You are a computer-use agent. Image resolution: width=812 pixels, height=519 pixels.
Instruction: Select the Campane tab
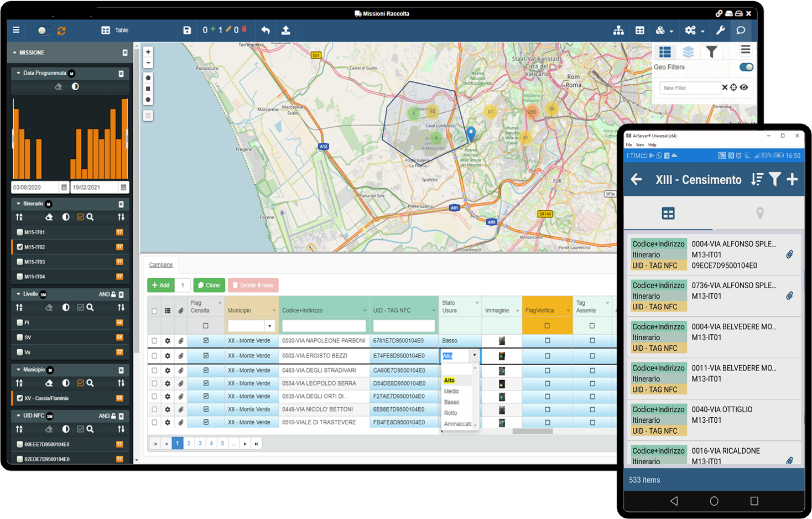(x=160, y=264)
